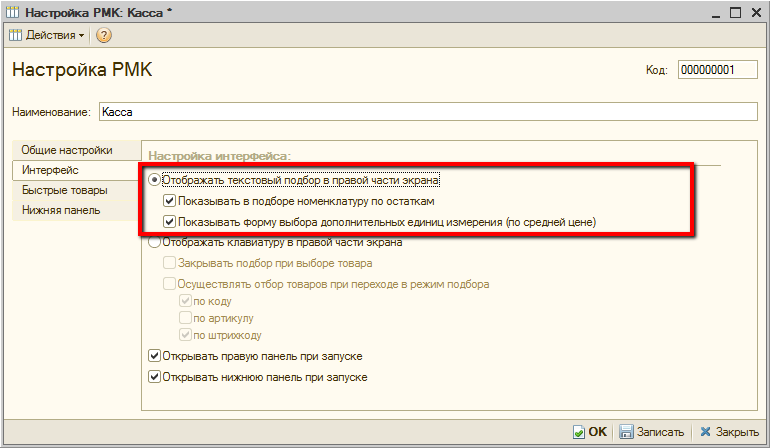Toggle Открывать правую панель при запуске

coord(154,355)
